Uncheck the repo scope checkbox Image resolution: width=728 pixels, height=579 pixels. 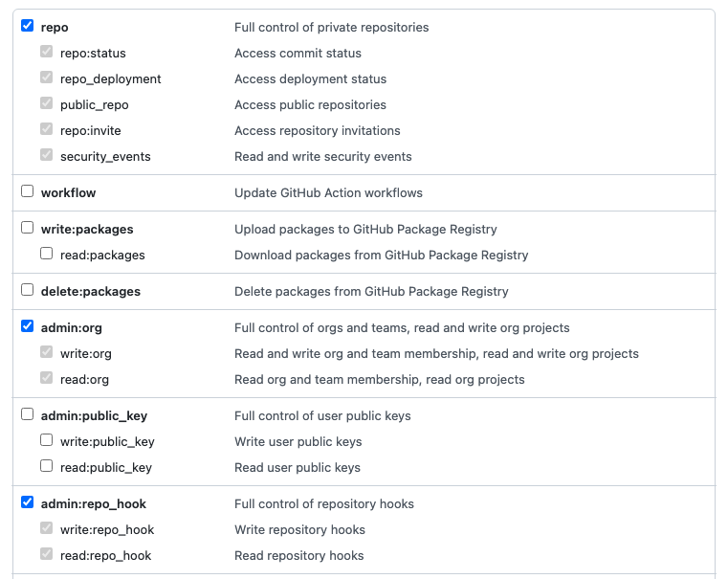[x=28, y=27]
